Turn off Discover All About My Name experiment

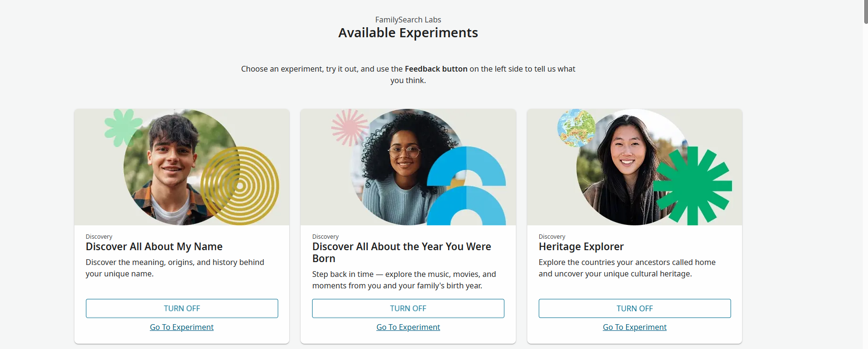182,308
